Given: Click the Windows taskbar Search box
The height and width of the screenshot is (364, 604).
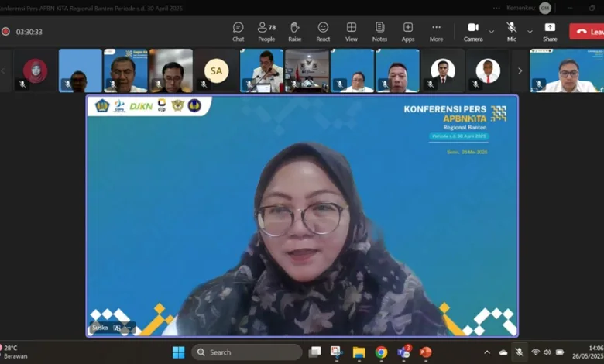Looking at the screenshot, I should click(246, 352).
